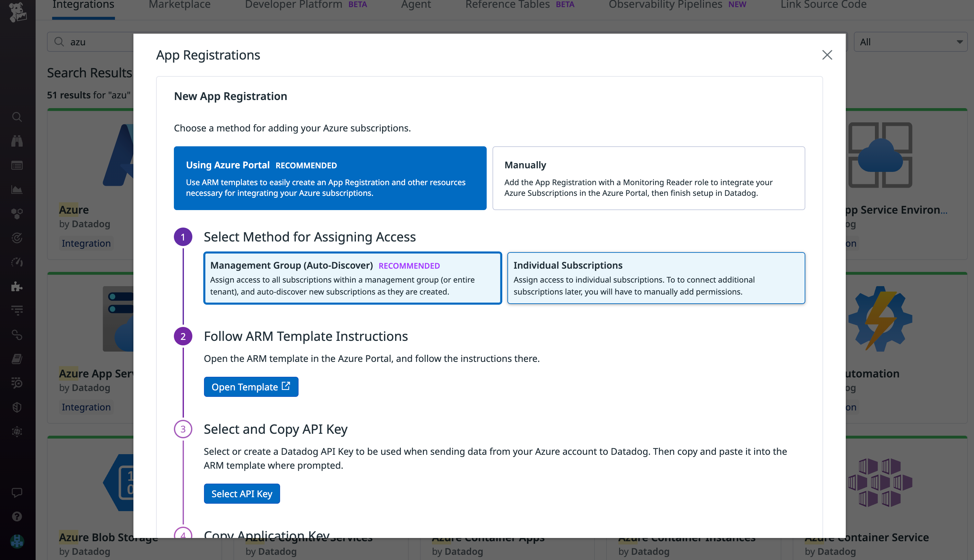This screenshot has height=560, width=974.
Task: Open the All filter dropdown
Action: [911, 42]
